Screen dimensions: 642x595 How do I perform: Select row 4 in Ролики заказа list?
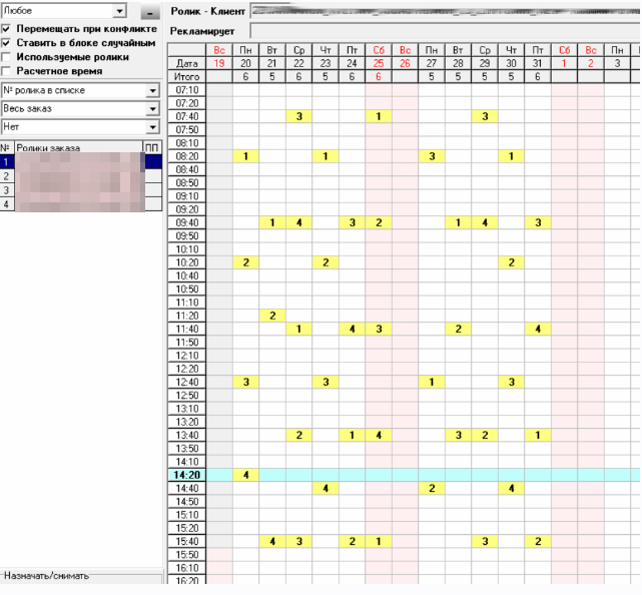(81, 204)
